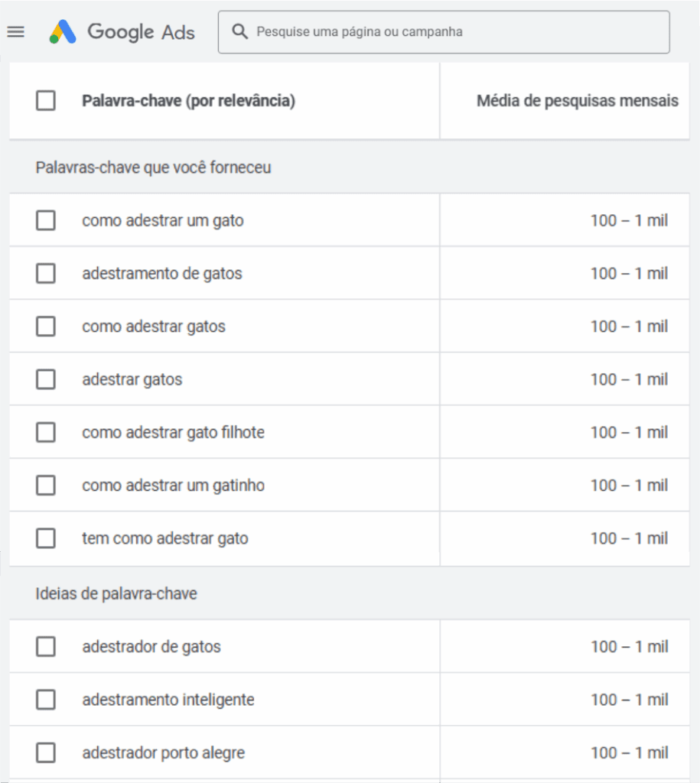
Task: Select the 'adestramento de gatos' checkbox
Action: tap(46, 274)
